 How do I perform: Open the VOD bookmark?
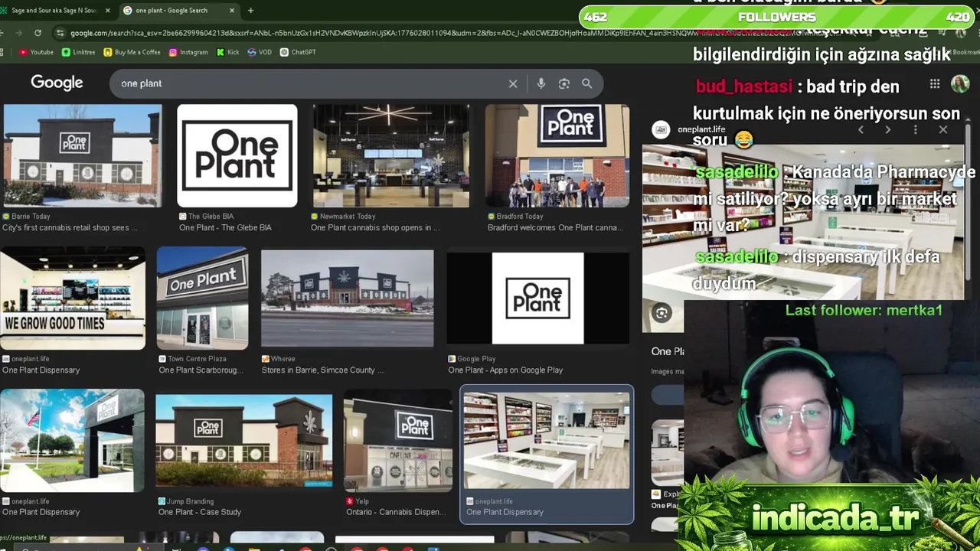click(x=260, y=52)
